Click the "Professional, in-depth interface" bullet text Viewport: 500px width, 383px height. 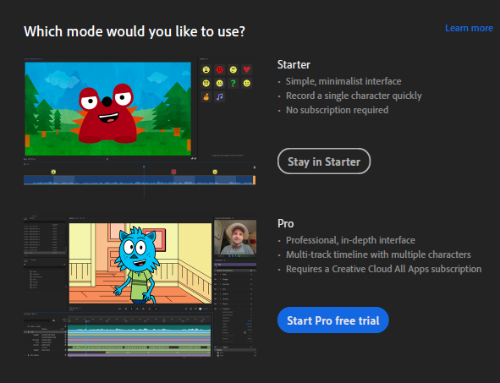[350, 240]
